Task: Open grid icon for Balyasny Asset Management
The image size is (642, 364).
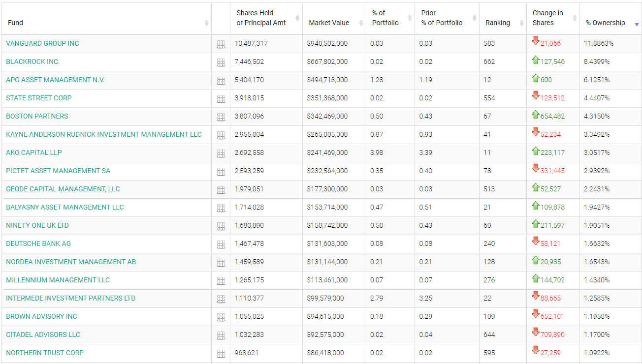Action: (221, 209)
